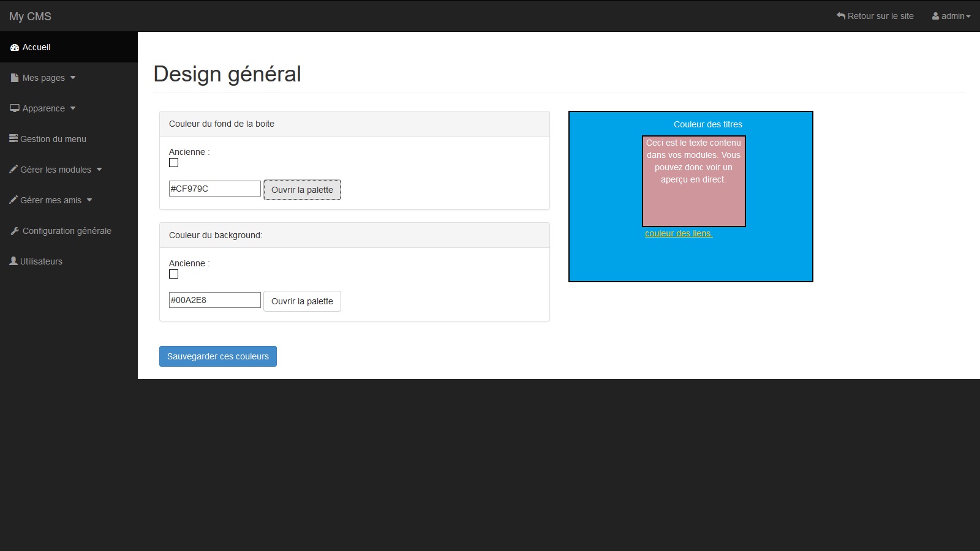Open the My CMS brand link
Image resolution: width=980 pixels, height=551 pixels.
(30, 17)
